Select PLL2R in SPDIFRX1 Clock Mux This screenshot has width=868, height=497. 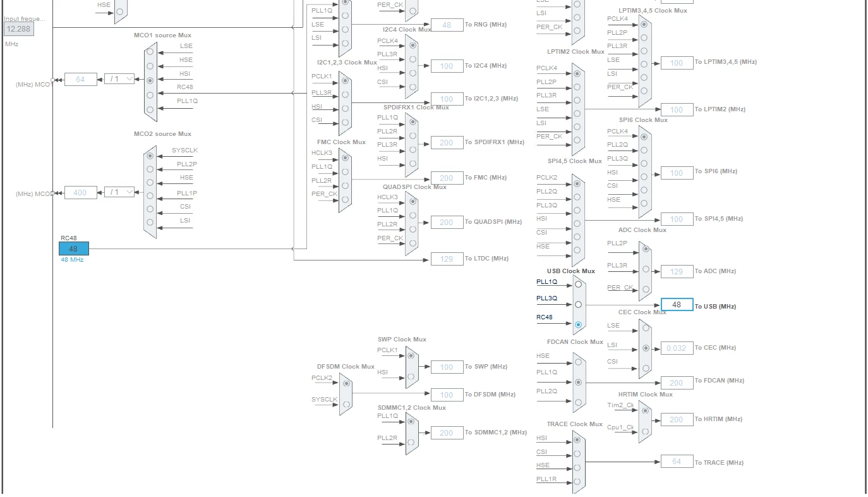413,136
